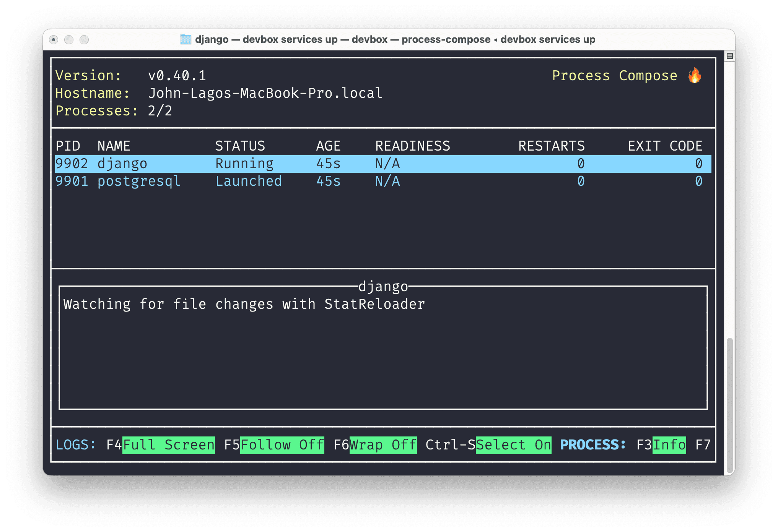Viewport: 778px width, 532px height.
Task: Click the NAME column header
Action: (114, 146)
